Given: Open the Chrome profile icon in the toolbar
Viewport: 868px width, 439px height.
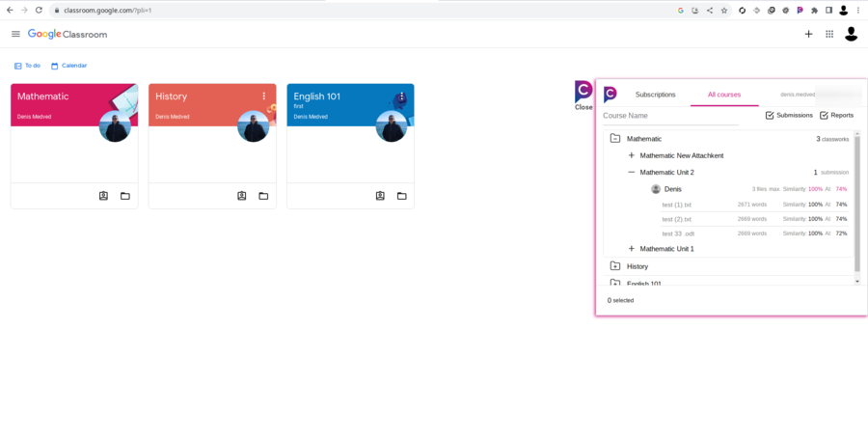Looking at the screenshot, I should (x=843, y=10).
